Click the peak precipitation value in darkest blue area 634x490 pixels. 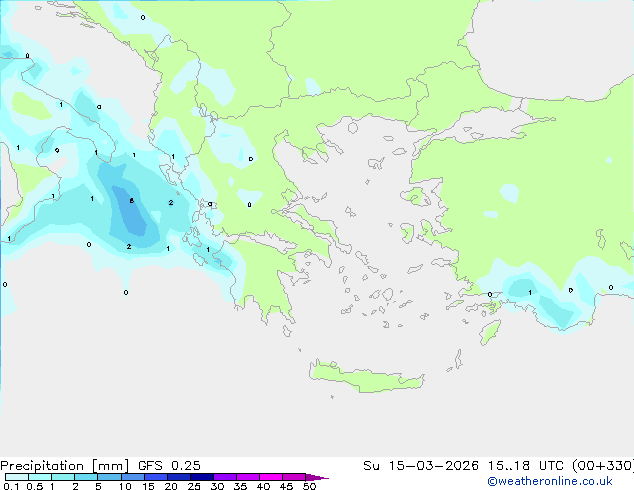tap(132, 201)
